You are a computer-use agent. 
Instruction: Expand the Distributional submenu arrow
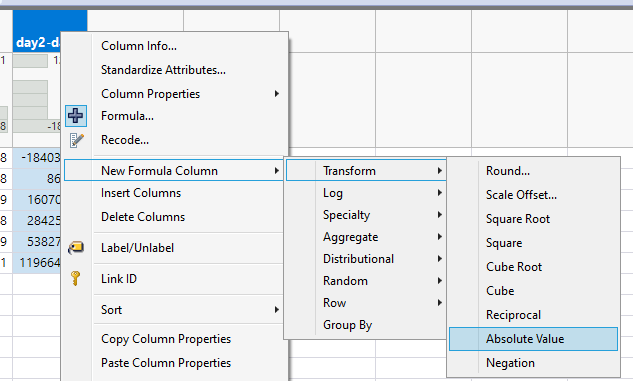[439, 259]
